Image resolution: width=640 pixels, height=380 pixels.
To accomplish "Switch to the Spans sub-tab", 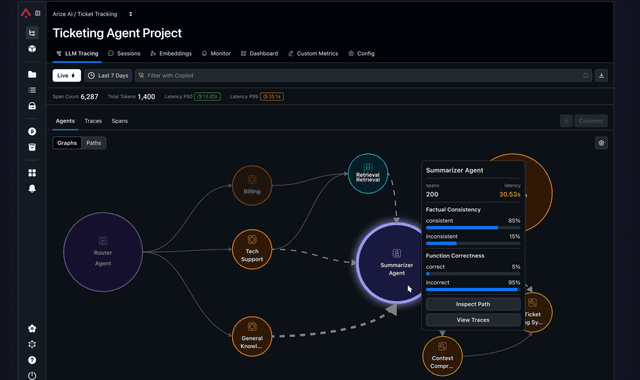I will tap(120, 121).
